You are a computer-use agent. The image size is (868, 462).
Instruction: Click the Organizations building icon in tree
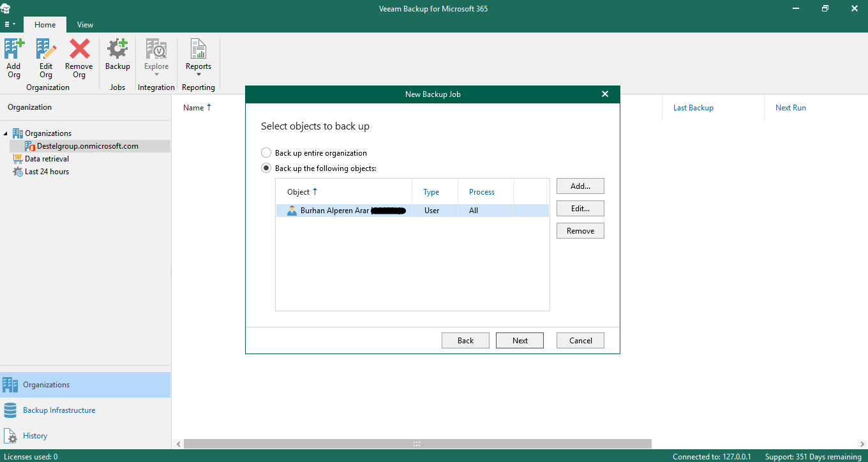pyautogui.click(x=18, y=133)
